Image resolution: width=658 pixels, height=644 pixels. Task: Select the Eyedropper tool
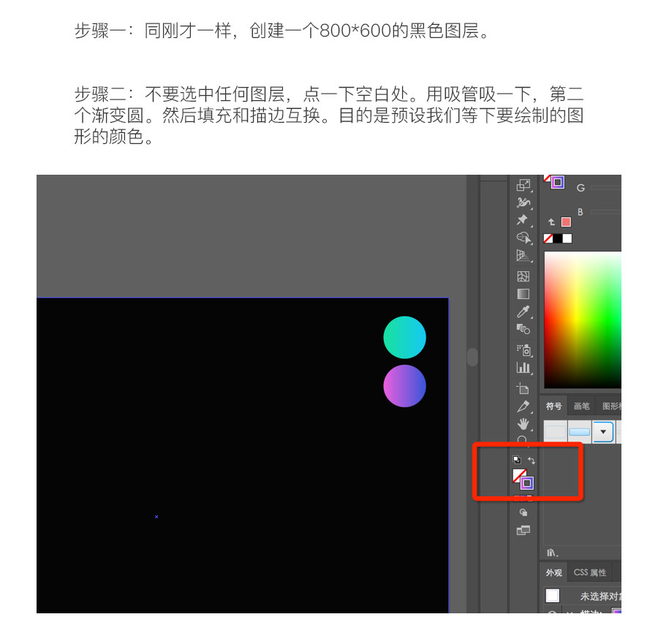pyautogui.click(x=523, y=311)
